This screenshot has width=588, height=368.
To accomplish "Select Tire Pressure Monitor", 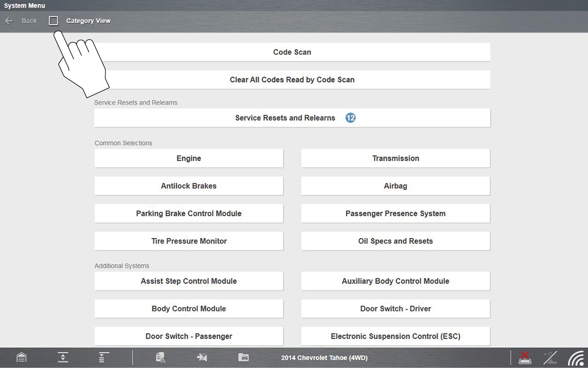I will (x=189, y=241).
